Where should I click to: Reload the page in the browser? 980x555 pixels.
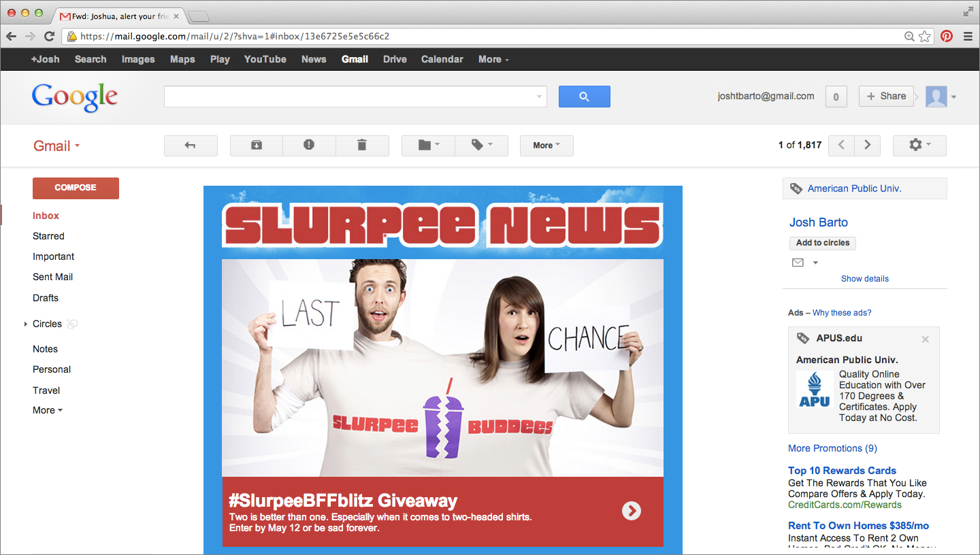click(x=49, y=36)
